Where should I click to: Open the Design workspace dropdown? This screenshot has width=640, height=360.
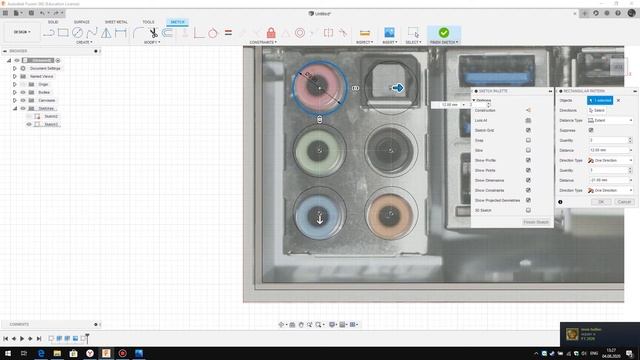coord(22,32)
